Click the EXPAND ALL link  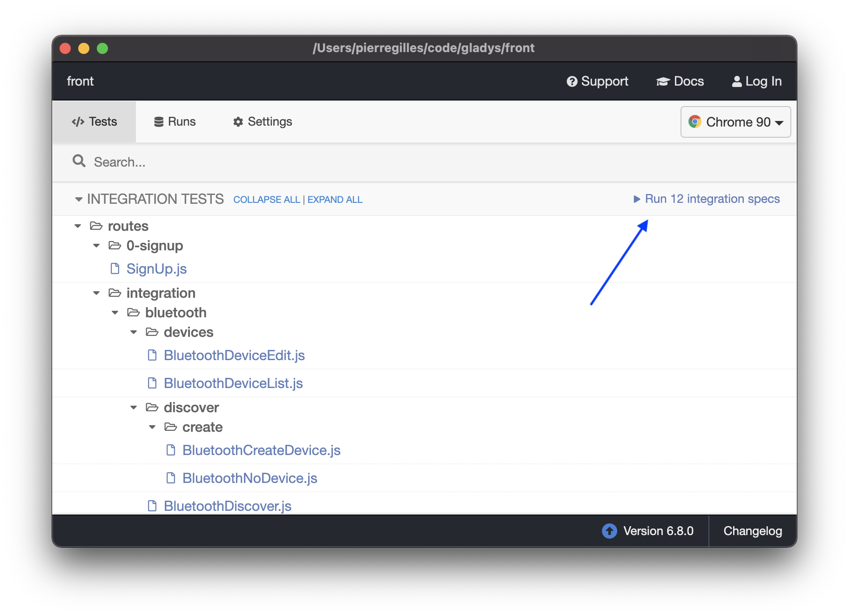pos(335,199)
